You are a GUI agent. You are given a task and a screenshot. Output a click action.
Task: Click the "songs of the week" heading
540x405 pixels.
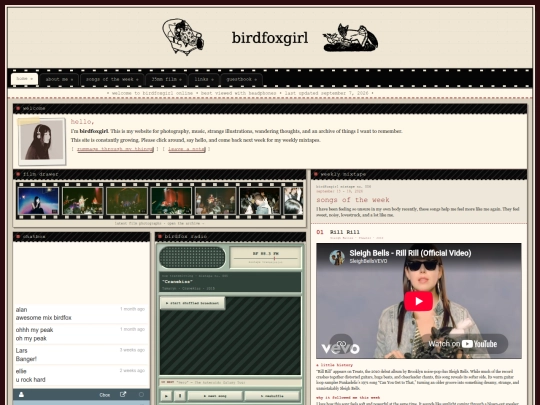tap(353, 200)
